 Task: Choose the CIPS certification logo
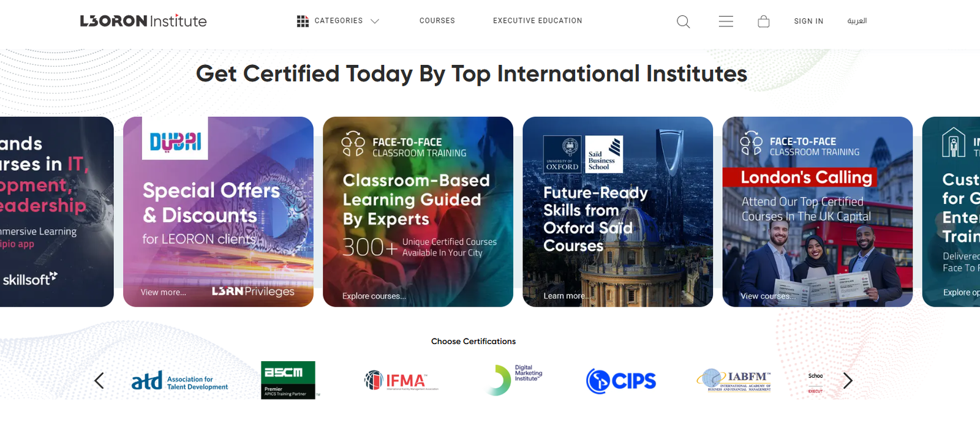[620, 381]
